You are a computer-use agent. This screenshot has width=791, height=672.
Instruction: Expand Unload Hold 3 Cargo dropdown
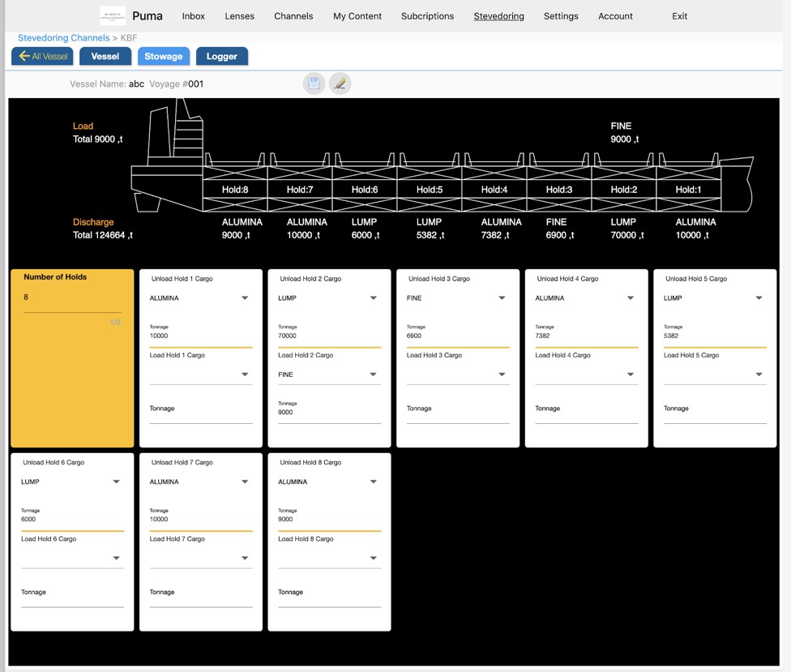(458, 298)
